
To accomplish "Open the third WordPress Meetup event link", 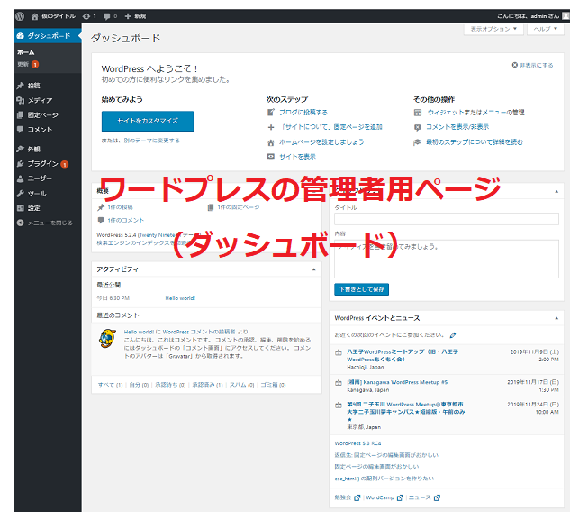I will (406, 412).
